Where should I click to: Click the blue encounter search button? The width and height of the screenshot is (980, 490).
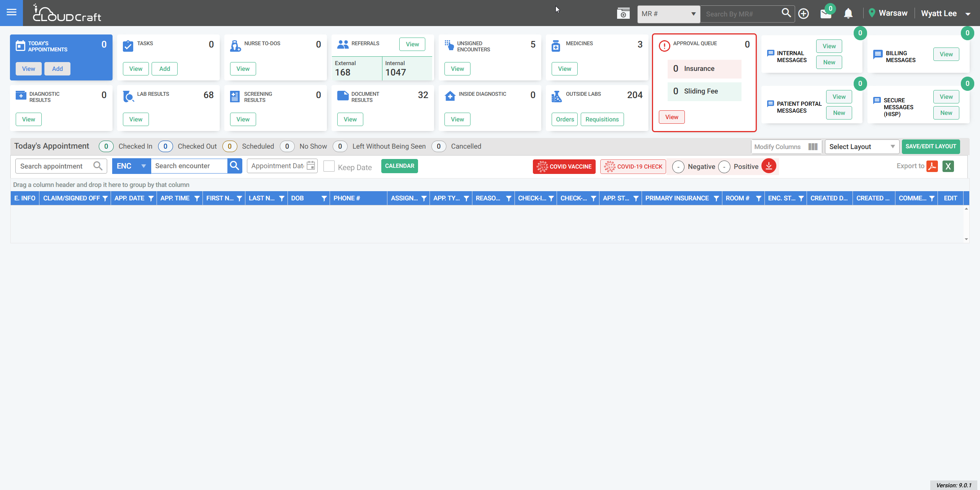click(235, 166)
